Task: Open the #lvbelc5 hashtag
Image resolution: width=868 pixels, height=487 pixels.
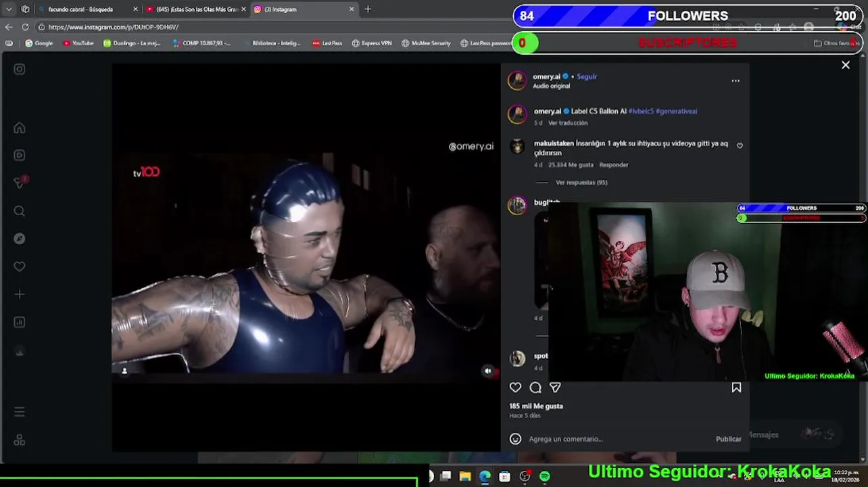Action: pos(641,111)
